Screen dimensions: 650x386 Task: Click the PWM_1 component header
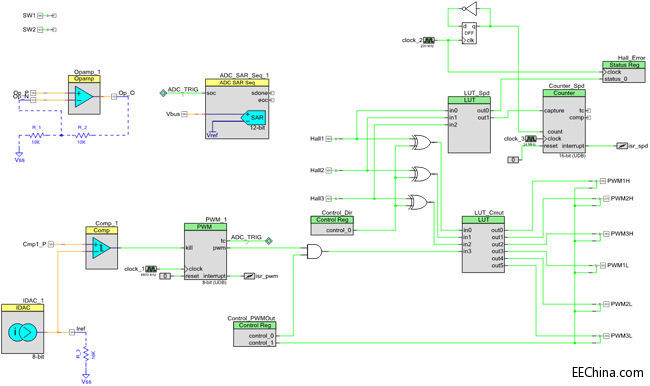pos(205,227)
